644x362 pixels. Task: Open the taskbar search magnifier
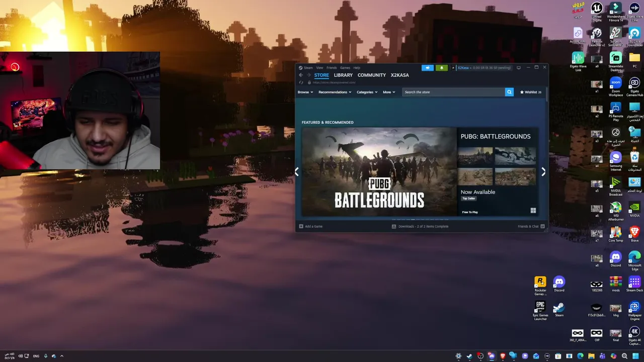pyautogui.click(x=624, y=356)
